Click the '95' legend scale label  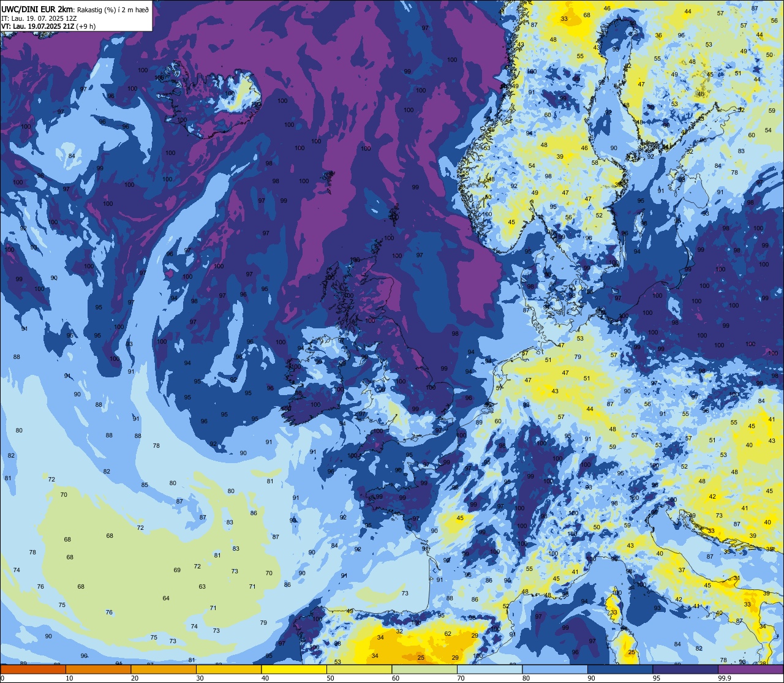[657, 678]
